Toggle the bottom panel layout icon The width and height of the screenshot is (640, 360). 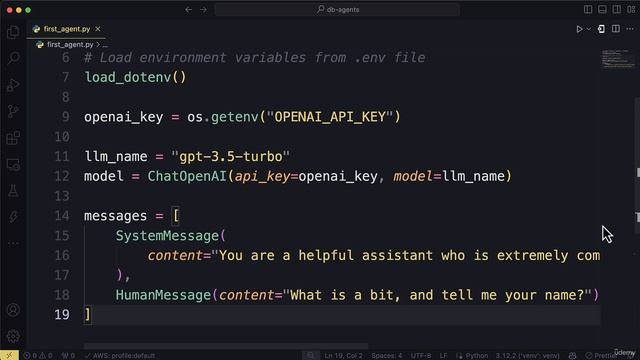tap(602, 9)
